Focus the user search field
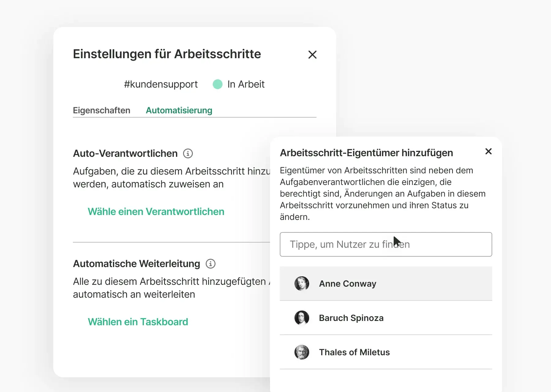The image size is (551, 392). (x=386, y=244)
